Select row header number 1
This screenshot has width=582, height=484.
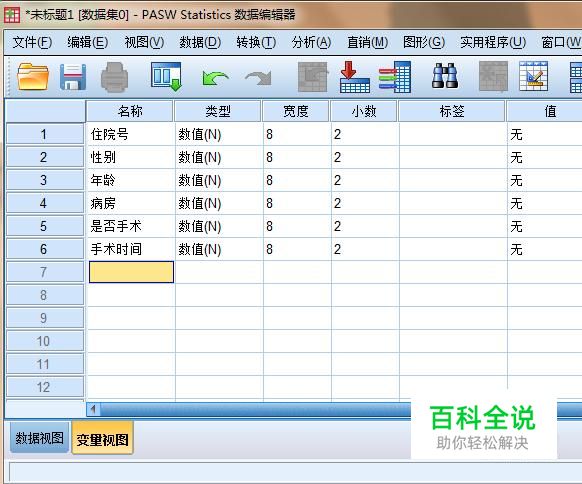(x=45, y=134)
